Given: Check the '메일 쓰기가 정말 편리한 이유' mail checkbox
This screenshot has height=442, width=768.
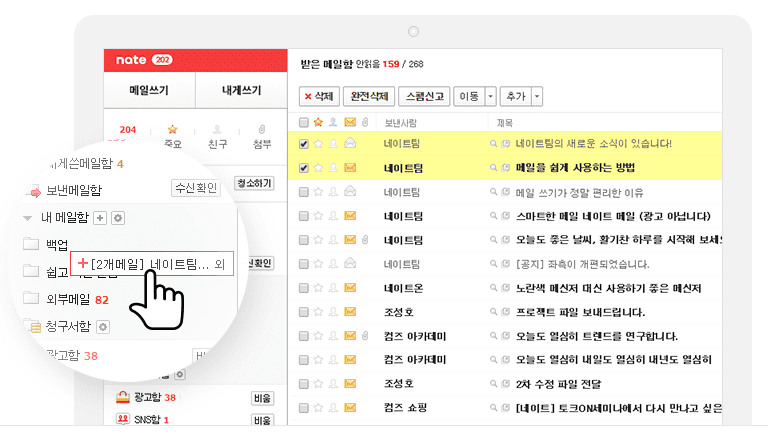Looking at the screenshot, I should [304, 192].
